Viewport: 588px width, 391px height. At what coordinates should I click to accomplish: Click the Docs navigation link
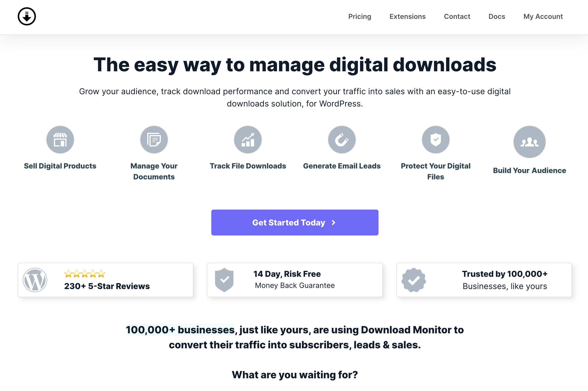point(497,16)
